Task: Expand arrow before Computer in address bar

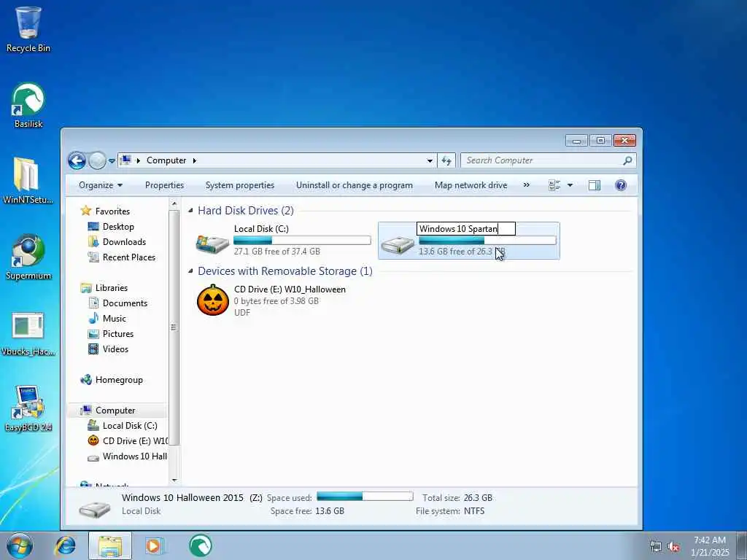Action: (138, 160)
